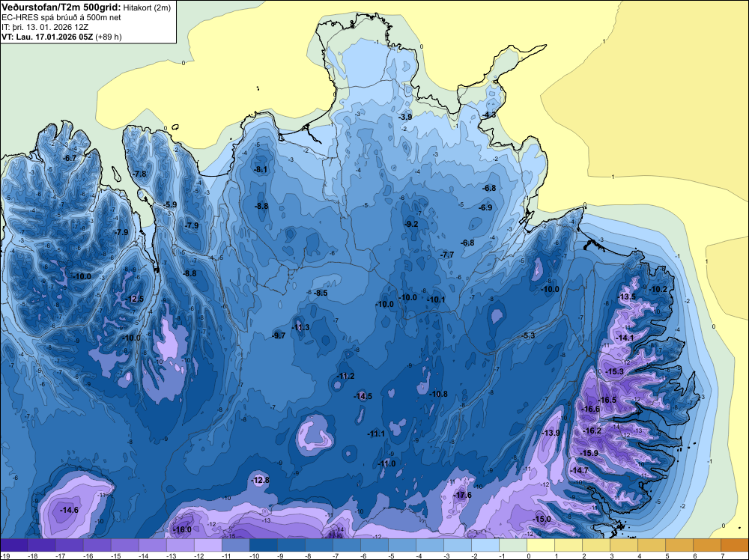Viewport: 749px width, 560px height.
Task: Click the -11.2 temperature value
Action: click(x=345, y=376)
